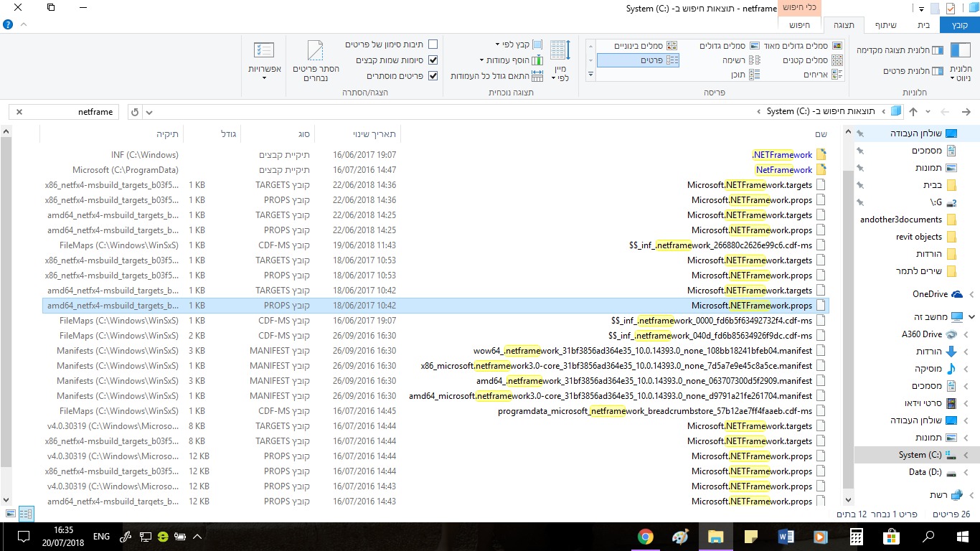
Task: Go up one folder level arrow
Action: [x=913, y=112]
